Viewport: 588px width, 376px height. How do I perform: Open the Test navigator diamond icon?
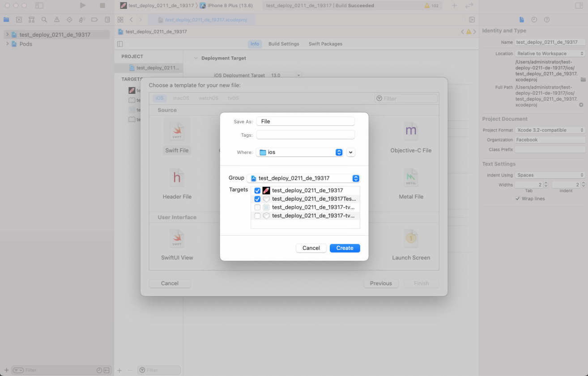(69, 20)
